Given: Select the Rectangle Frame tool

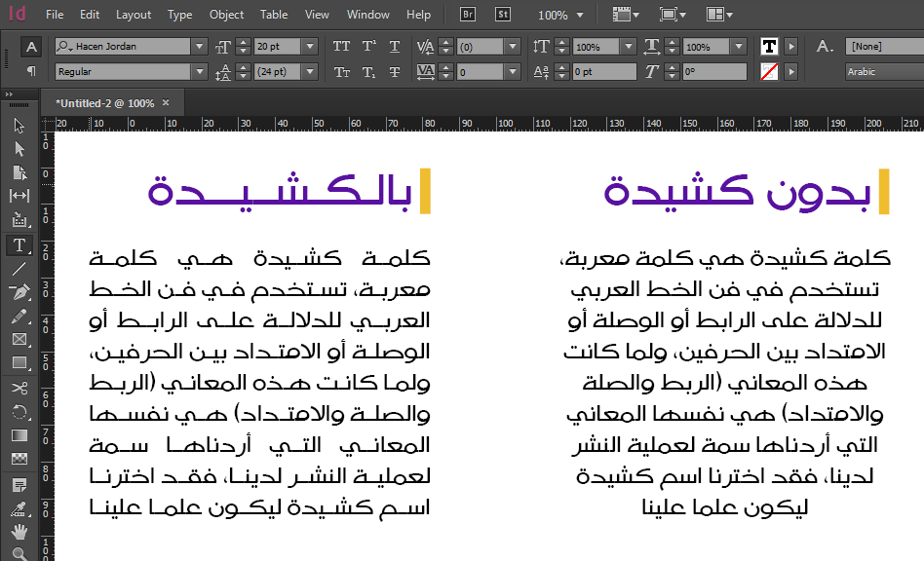Looking at the screenshot, I should coord(19,340).
